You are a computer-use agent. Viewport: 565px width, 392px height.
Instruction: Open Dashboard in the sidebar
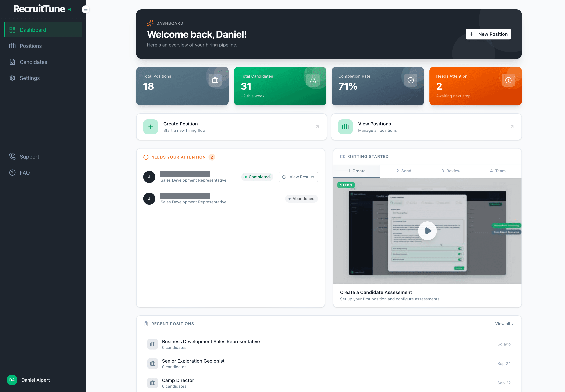[x=43, y=30]
